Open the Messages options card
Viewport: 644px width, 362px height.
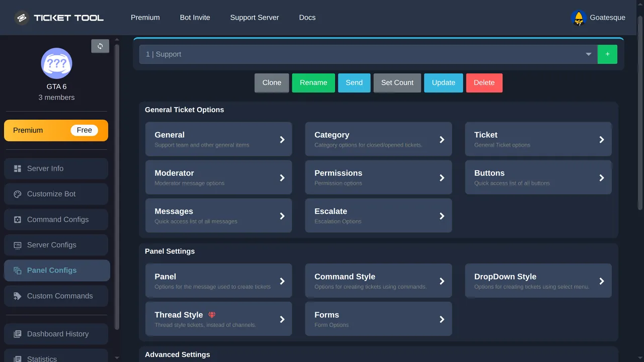point(218,216)
